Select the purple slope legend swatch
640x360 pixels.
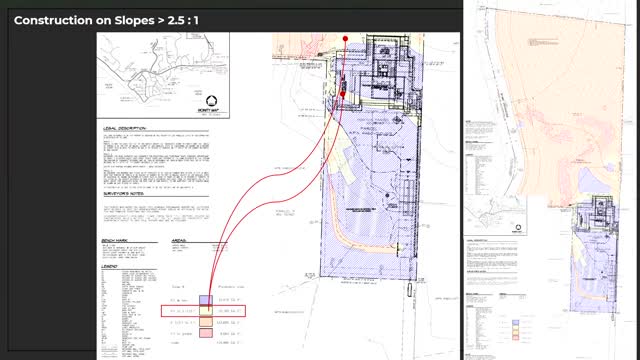(206, 300)
